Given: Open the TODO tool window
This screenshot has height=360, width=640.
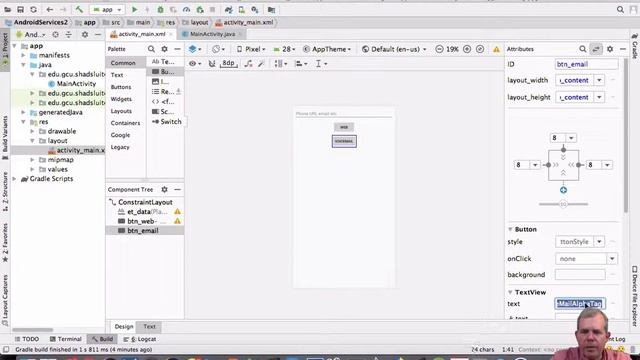Looking at the screenshot, I should (x=27, y=339).
